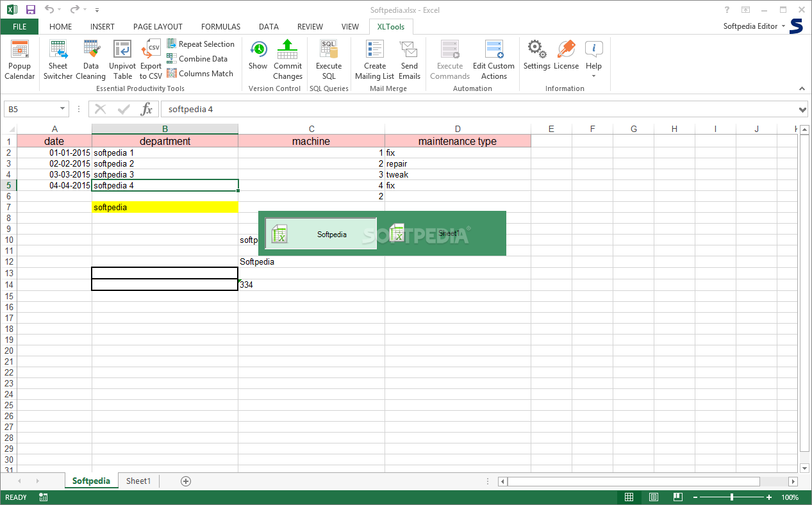Open Ribbon Display Options
The height and width of the screenshot is (505, 812).
[745, 10]
